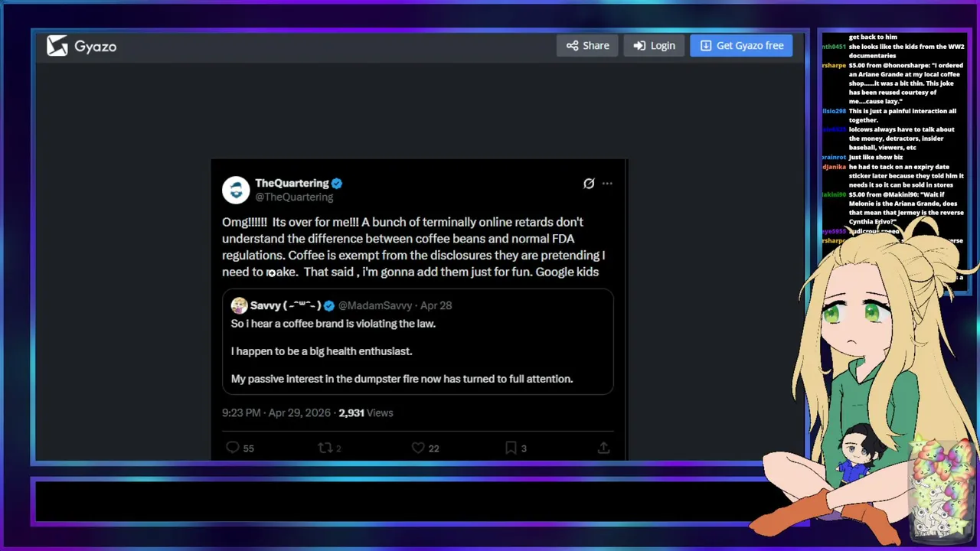Click chat message about "expiry date sticker"
The width and height of the screenshot is (980, 551).
pyautogui.click(x=906, y=176)
